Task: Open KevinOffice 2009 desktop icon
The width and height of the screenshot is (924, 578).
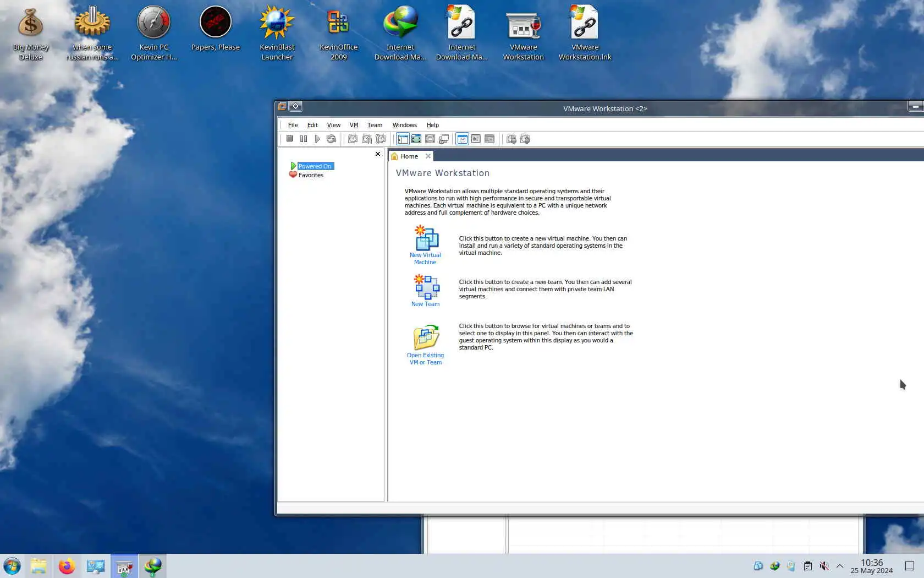Action: 339,34
